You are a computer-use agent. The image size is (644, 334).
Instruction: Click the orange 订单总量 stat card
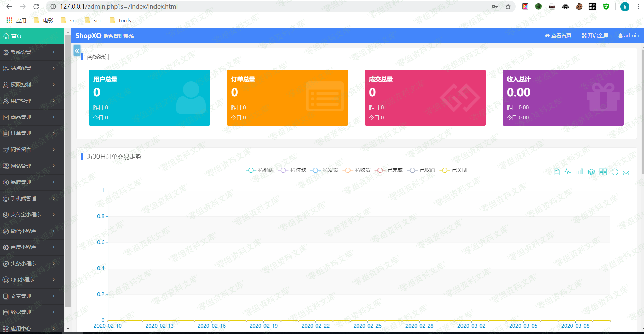tap(287, 98)
